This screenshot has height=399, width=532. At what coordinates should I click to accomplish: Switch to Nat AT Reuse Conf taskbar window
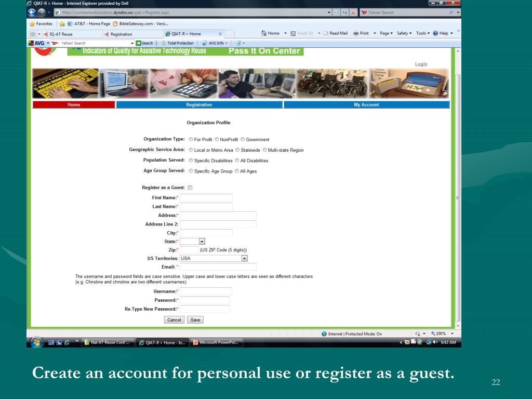click(108, 343)
